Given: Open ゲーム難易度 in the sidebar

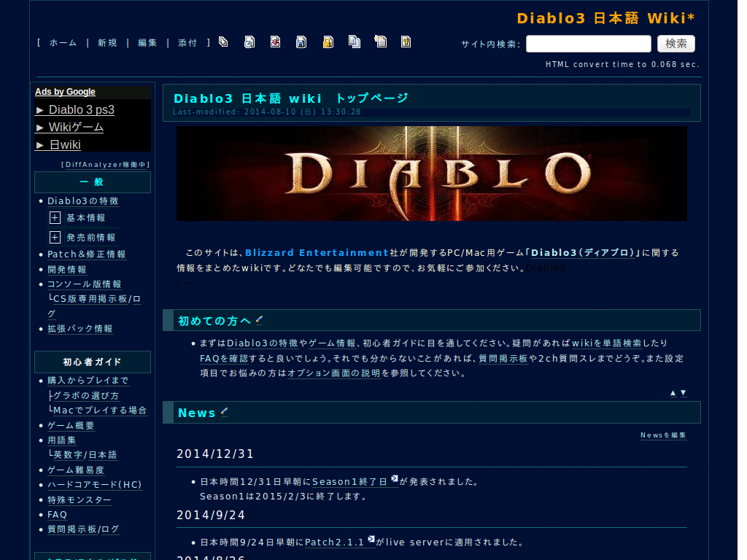Looking at the screenshot, I should coord(76,470).
